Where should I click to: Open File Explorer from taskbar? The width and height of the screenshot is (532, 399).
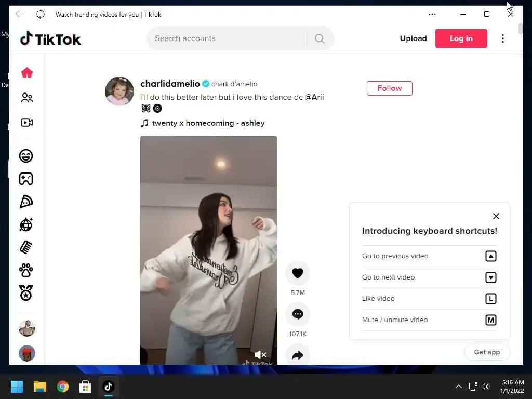coord(39,387)
